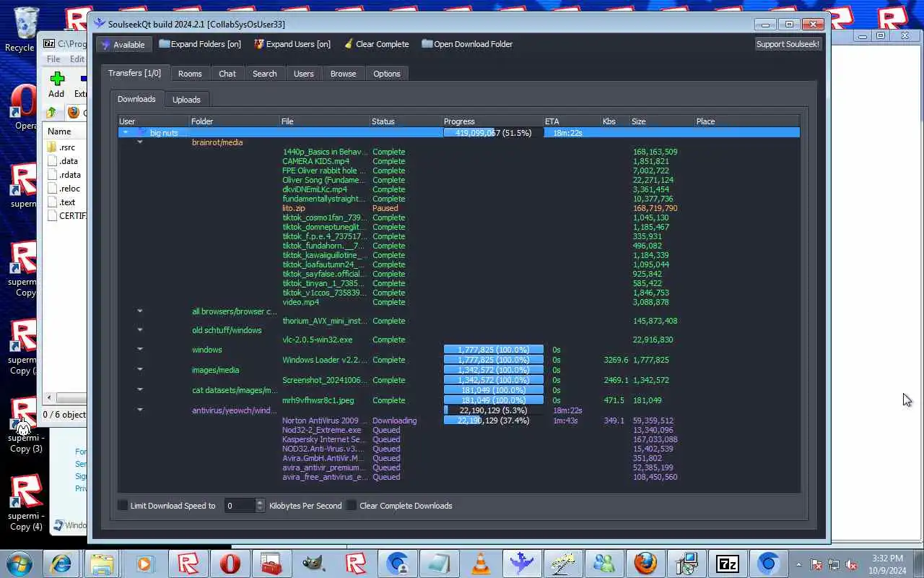Image resolution: width=924 pixels, height=578 pixels.
Task: Open the Options tab
Action: [x=387, y=74]
